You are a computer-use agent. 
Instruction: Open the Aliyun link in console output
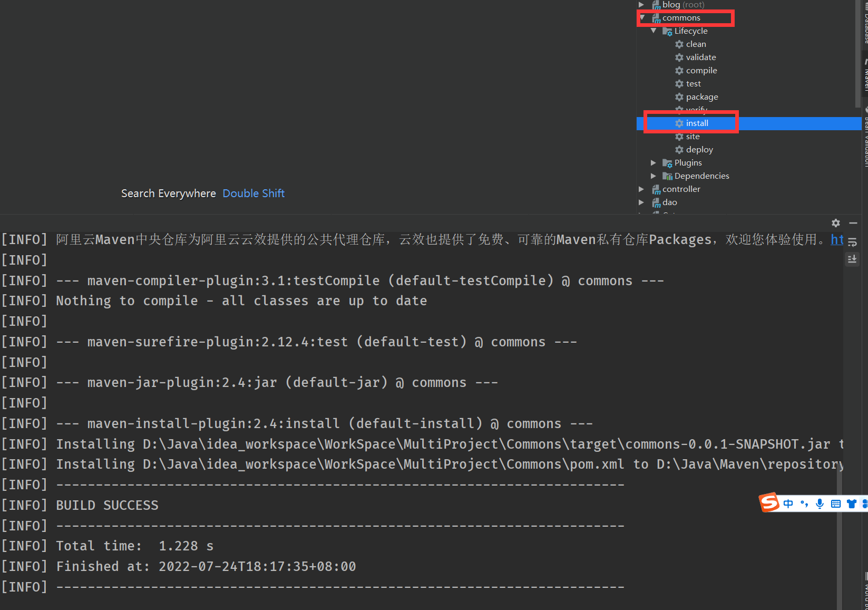click(x=837, y=239)
